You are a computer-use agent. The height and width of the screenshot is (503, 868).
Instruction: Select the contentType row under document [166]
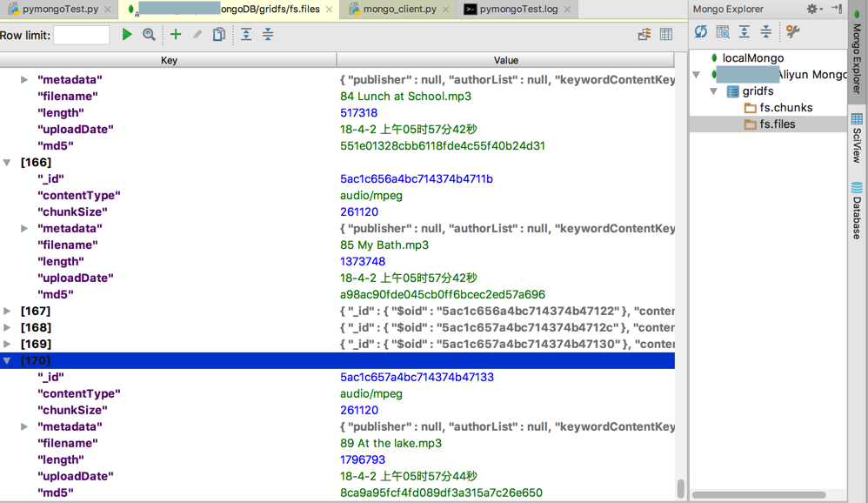(337, 196)
